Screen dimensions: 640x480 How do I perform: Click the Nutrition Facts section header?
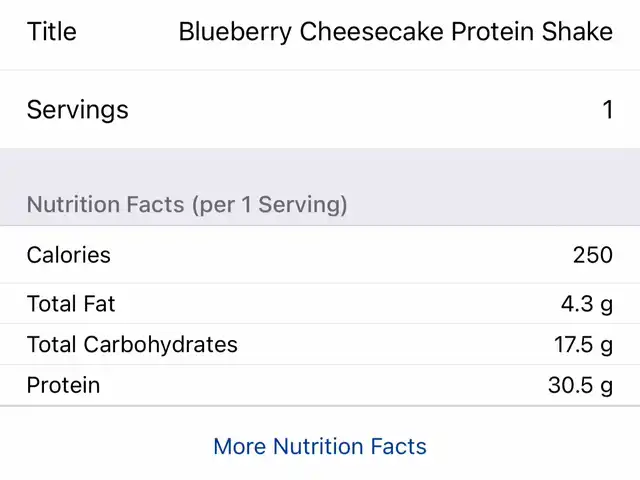tap(187, 205)
